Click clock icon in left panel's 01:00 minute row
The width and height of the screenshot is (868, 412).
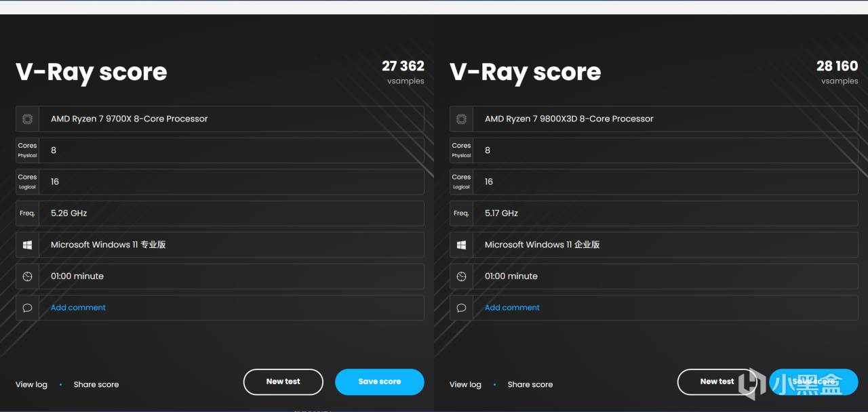point(27,276)
